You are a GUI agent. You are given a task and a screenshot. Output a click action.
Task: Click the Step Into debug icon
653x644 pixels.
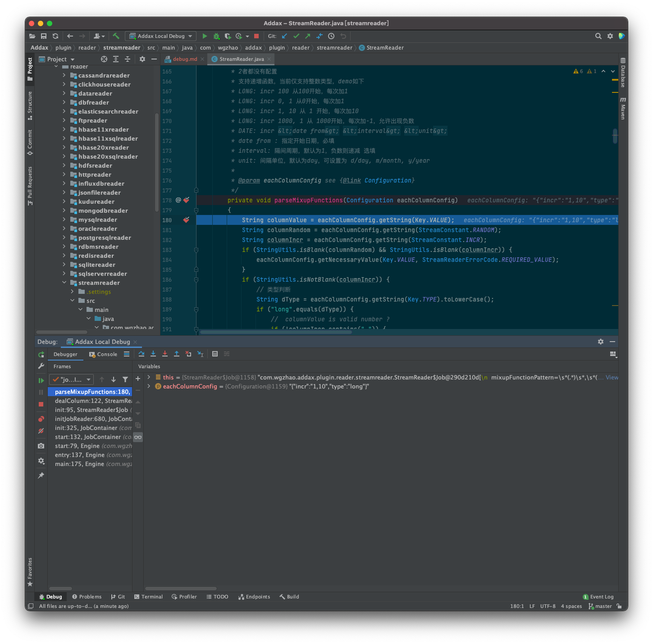[153, 354]
